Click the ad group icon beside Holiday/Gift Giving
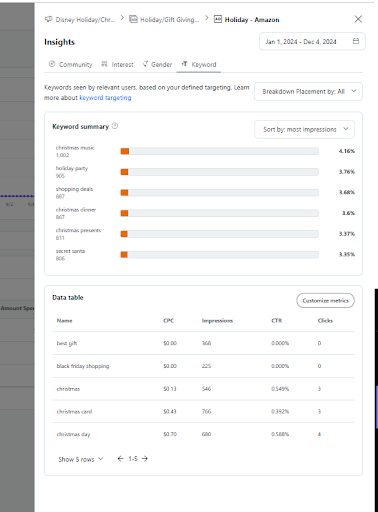 133,19
